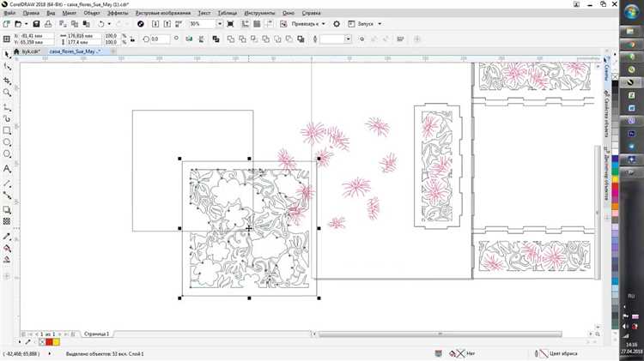644x361 pixels.
Task: Toggle the show grid button
Action: [257, 24]
